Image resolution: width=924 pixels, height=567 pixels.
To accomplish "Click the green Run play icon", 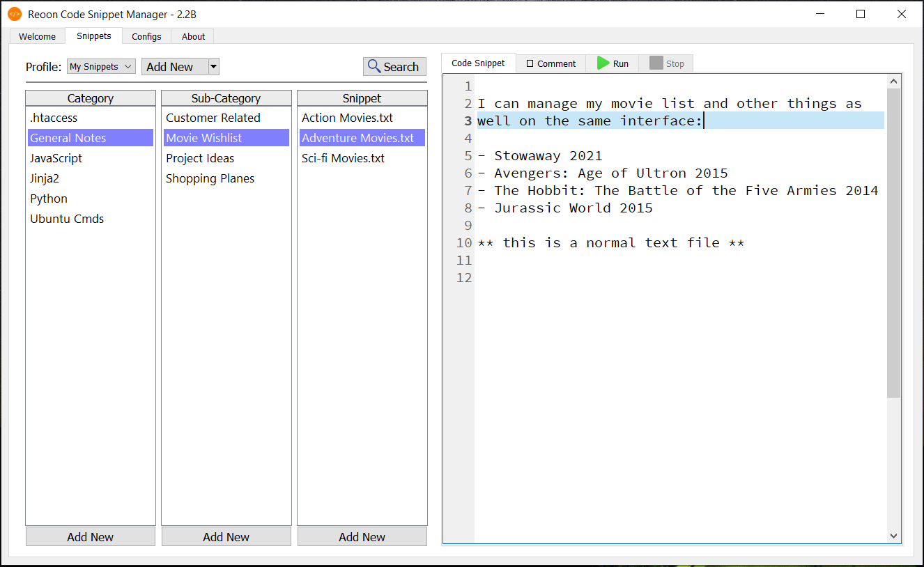I will click(603, 63).
